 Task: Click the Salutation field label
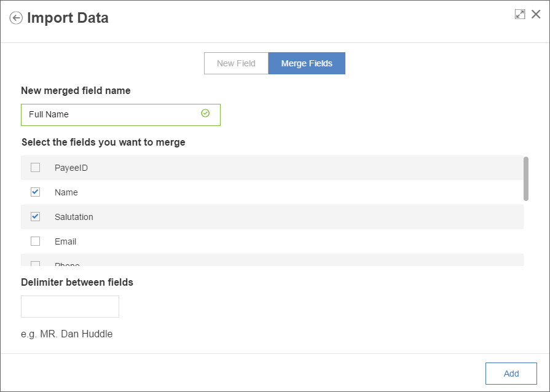click(74, 217)
